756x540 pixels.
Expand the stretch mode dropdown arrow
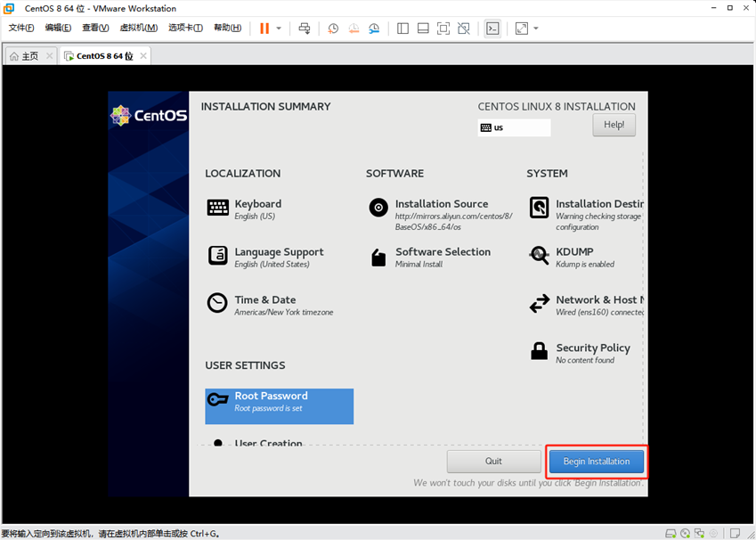click(536, 29)
